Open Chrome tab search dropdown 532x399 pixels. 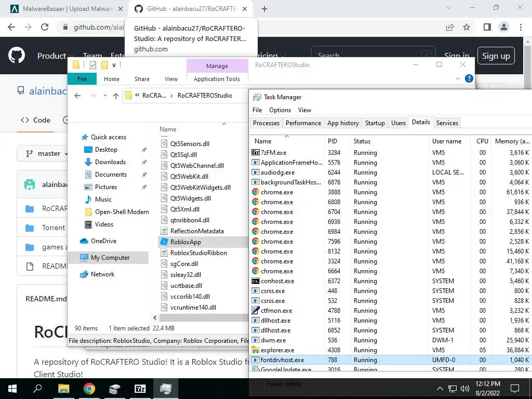[x=448, y=7]
